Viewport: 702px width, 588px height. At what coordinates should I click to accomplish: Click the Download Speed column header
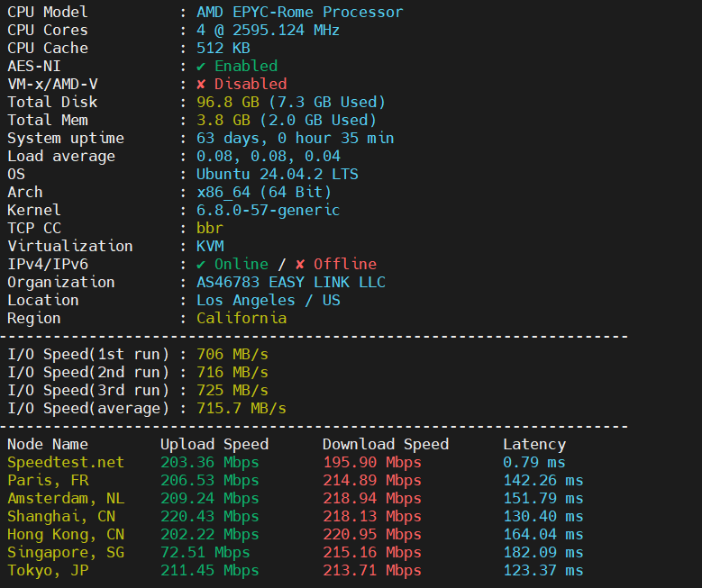tap(385, 444)
